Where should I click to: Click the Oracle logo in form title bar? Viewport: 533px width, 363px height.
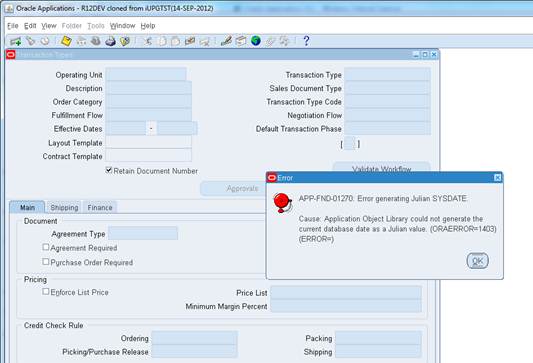[11, 54]
